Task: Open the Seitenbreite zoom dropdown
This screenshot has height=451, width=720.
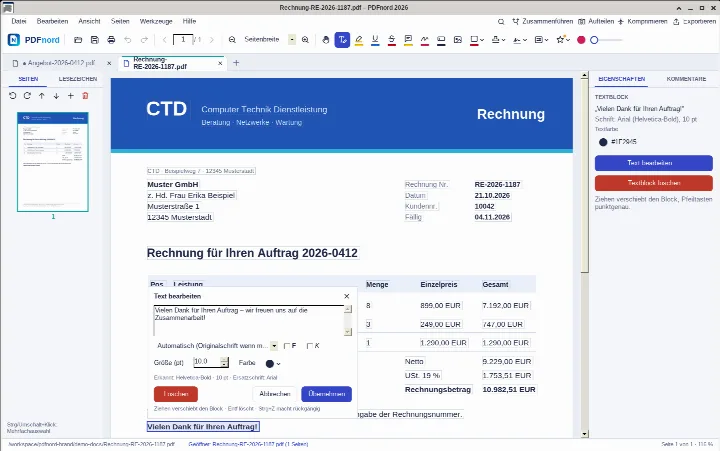Action: coord(292,40)
